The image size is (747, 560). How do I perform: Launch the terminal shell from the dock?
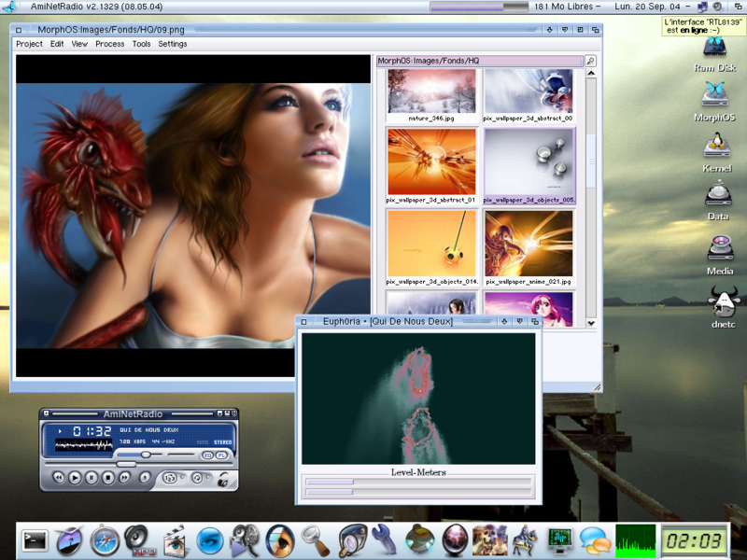35,539
